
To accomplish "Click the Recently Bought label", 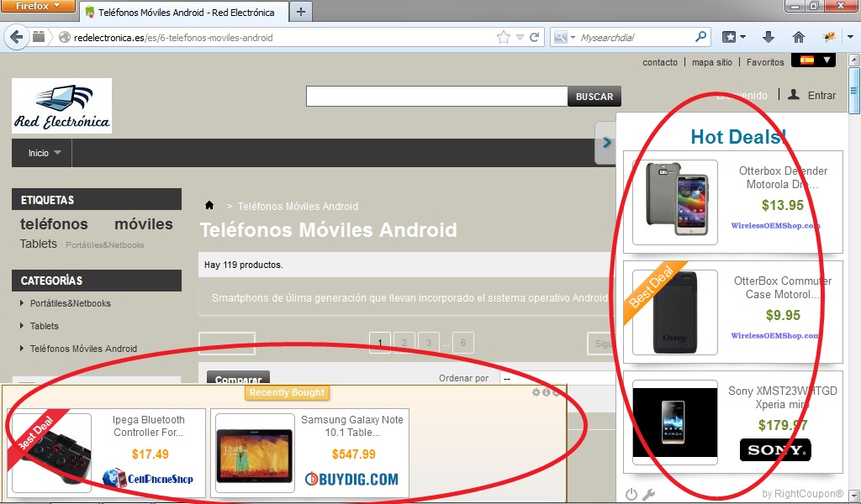I will (x=287, y=392).
